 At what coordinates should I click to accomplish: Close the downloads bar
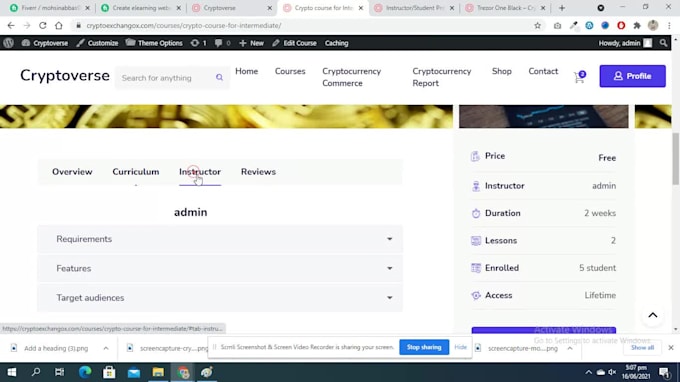coord(671,348)
